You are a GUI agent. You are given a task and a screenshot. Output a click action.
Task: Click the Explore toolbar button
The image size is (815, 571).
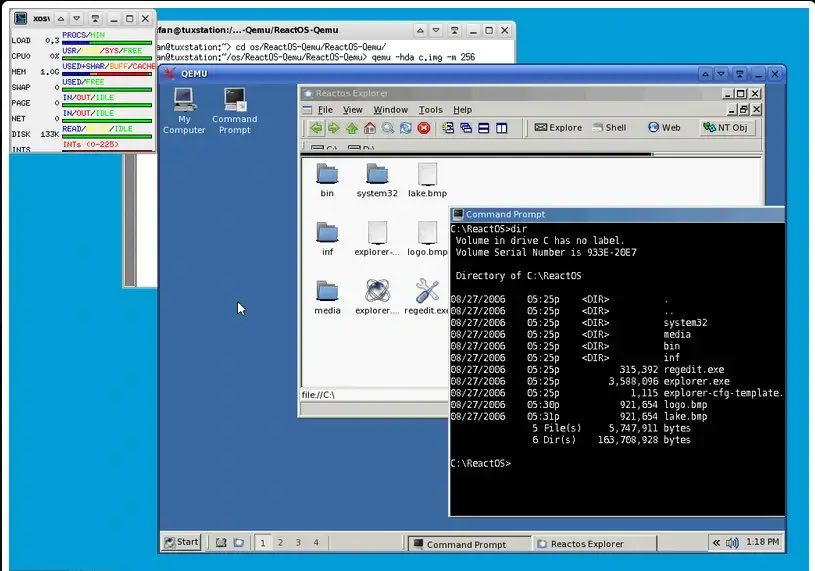558,128
